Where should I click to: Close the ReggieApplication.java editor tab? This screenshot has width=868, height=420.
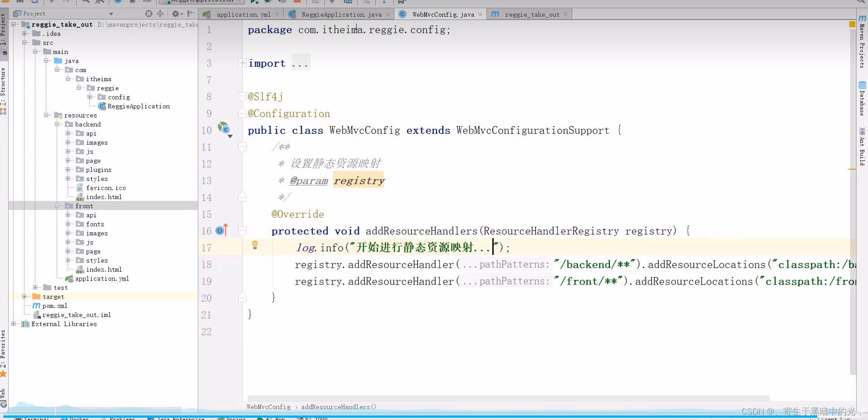pyautogui.click(x=387, y=15)
